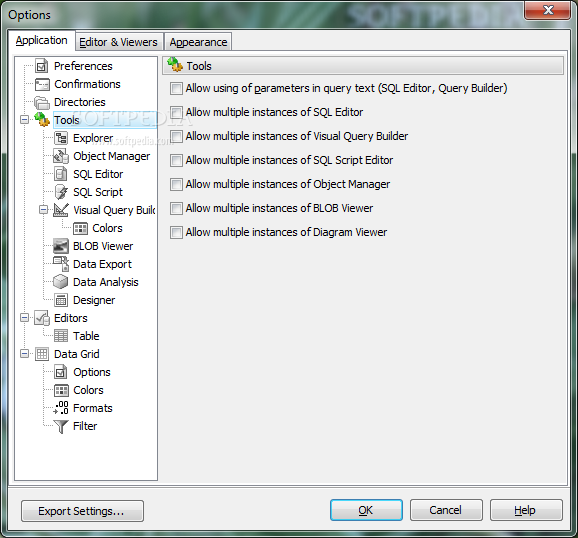
Task: Check Allow multiple instances of BLOB Viewer
Action: click(176, 208)
